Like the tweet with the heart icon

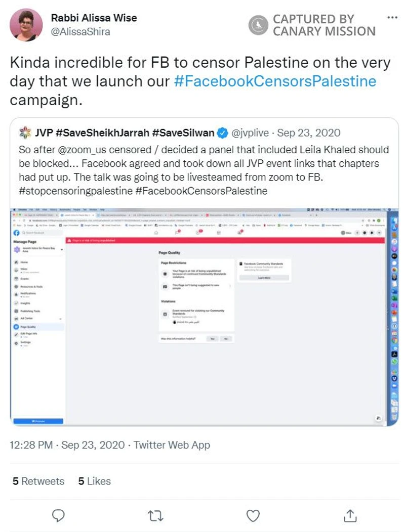pos(253,515)
